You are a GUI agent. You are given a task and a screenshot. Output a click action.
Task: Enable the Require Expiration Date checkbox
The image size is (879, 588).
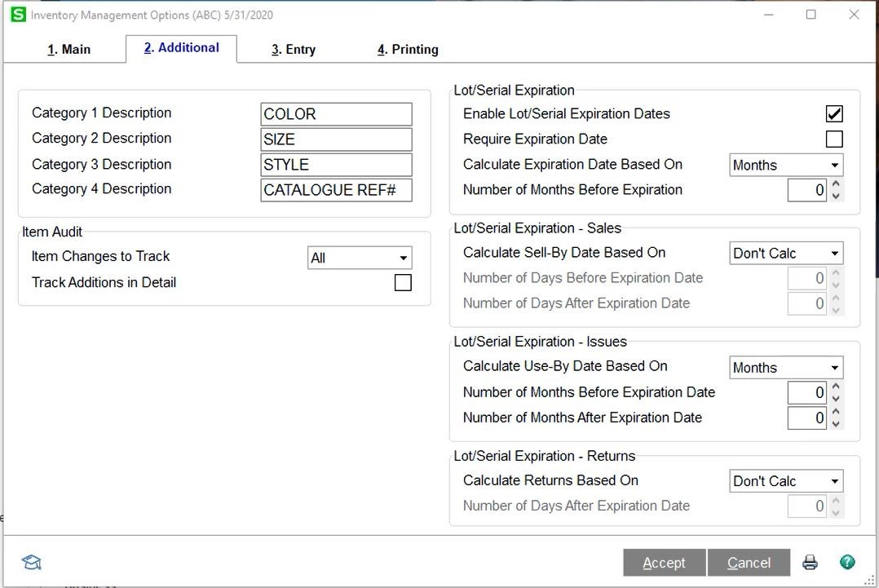833,139
